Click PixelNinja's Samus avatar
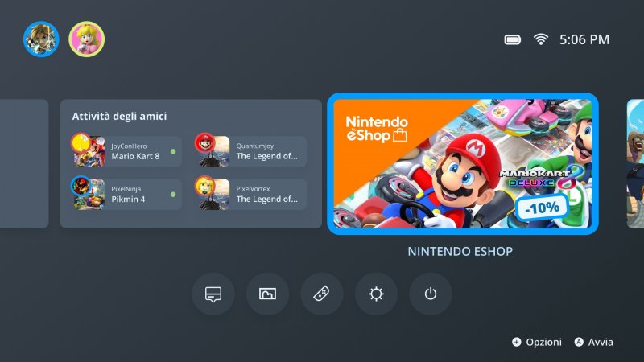This screenshot has height=362, width=644. [x=81, y=186]
